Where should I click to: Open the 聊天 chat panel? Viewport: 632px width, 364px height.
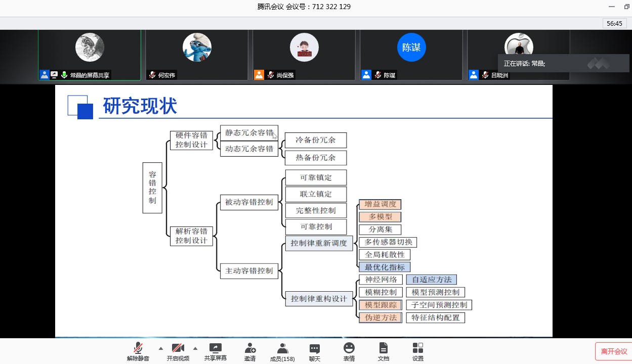click(x=315, y=351)
